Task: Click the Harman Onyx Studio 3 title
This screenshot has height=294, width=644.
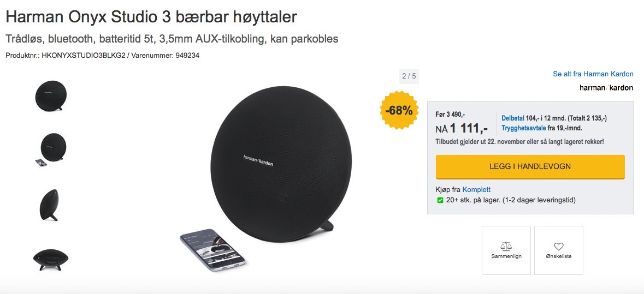Action: [151, 17]
